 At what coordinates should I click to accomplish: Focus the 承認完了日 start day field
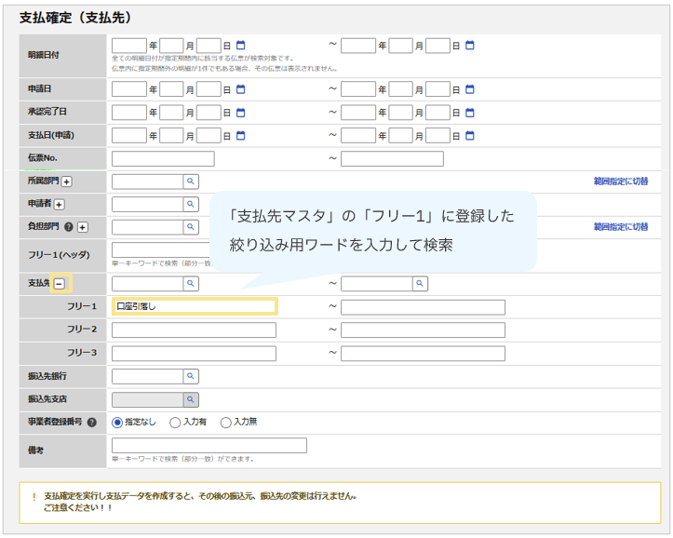coord(209,112)
